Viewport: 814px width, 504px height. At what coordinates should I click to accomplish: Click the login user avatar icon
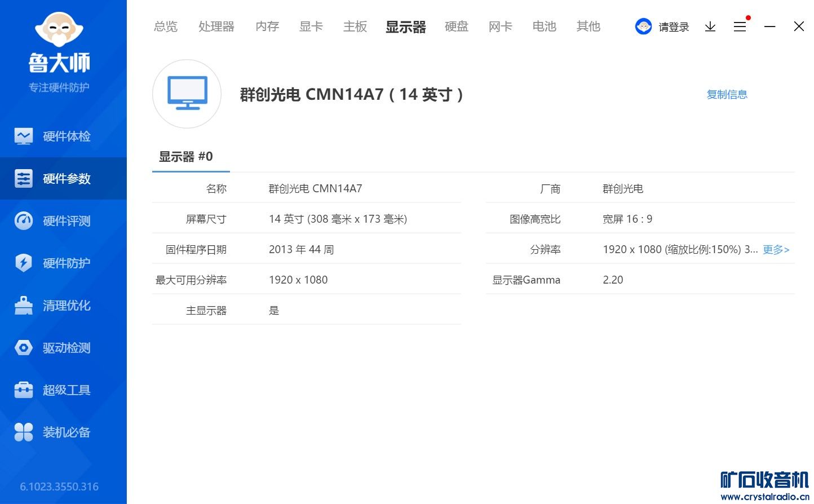click(x=643, y=26)
